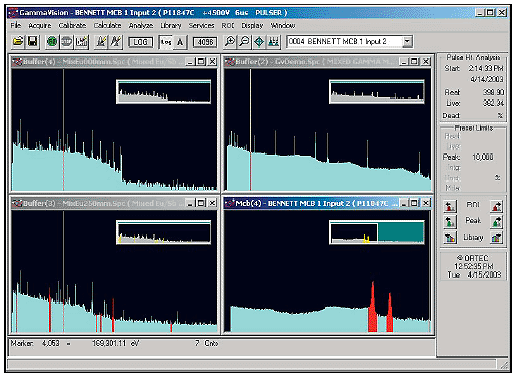Jump to previous ROI with left ROI icon
This screenshot has height=376, width=516.
coord(450,206)
